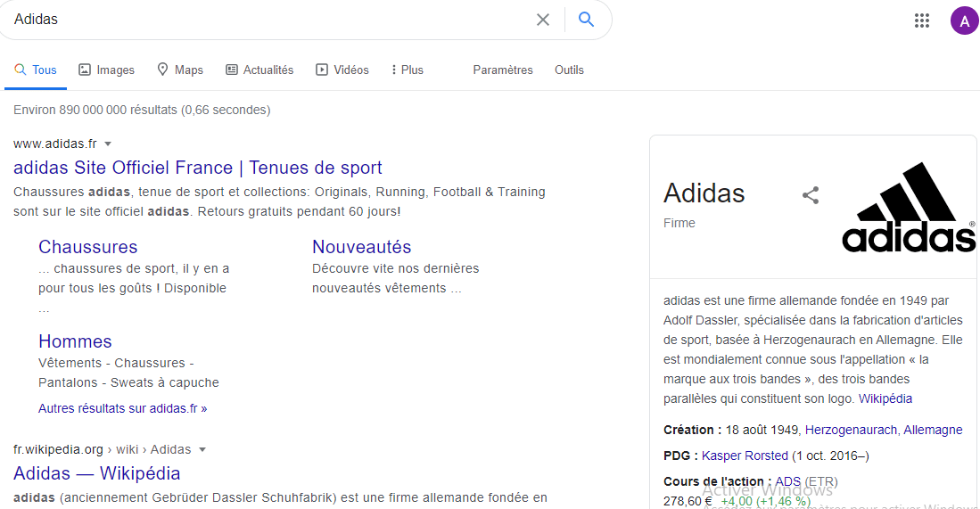Open the Hommes sitelink
The image size is (980, 509).
point(75,341)
